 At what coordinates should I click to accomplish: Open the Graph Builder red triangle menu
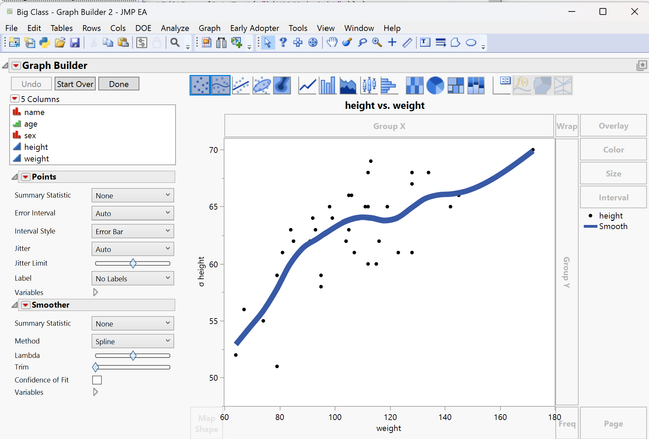16,65
